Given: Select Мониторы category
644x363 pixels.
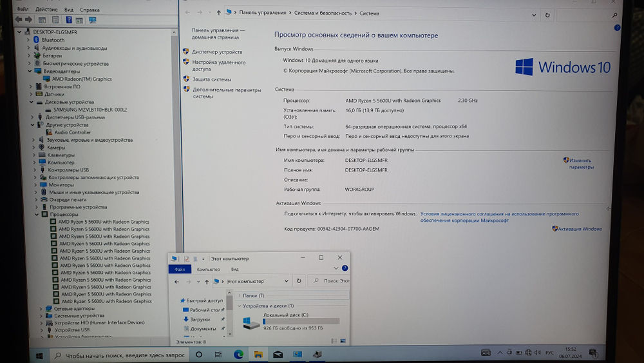Looking at the screenshot, I should click(x=61, y=184).
